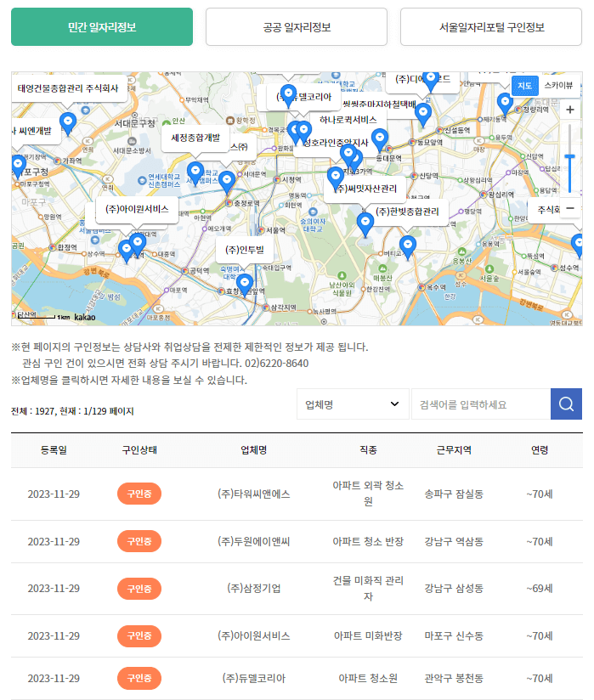Click 구인중 badge in (주)타워씨앤에스 row
The height and width of the screenshot is (700, 594).
pyautogui.click(x=139, y=494)
